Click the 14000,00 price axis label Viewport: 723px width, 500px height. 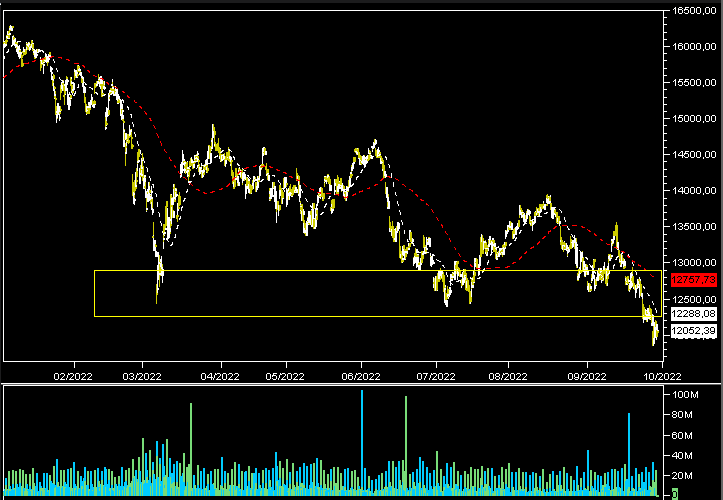point(694,190)
